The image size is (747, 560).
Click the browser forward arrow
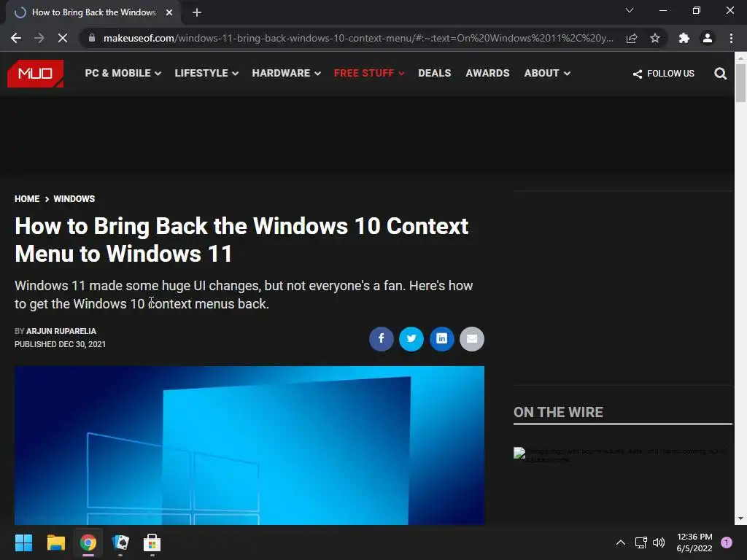tap(39, 38)
